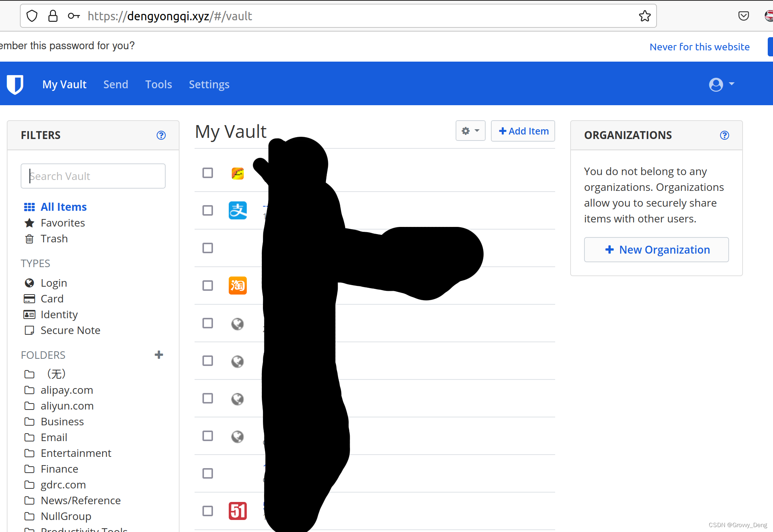Open the Tools menu
Image resolution: width=773 pixels, height=532 pixels.
(159, 84)
